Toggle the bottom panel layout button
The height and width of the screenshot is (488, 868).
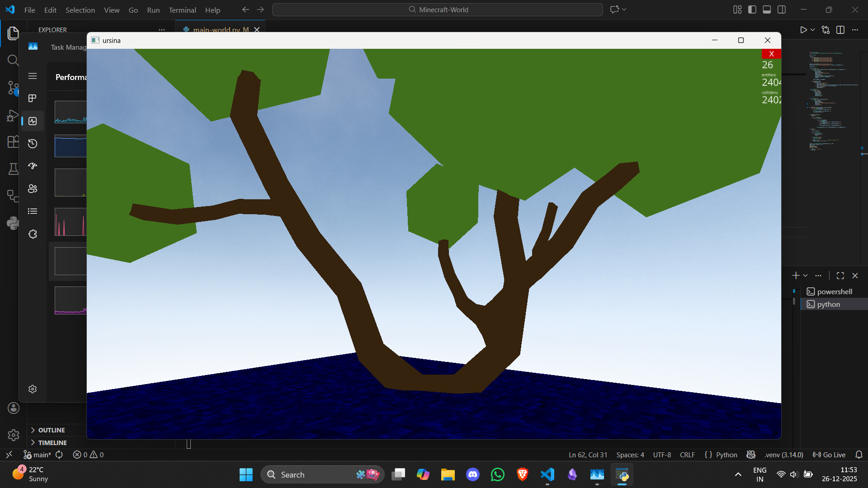(x=767, y=9)
